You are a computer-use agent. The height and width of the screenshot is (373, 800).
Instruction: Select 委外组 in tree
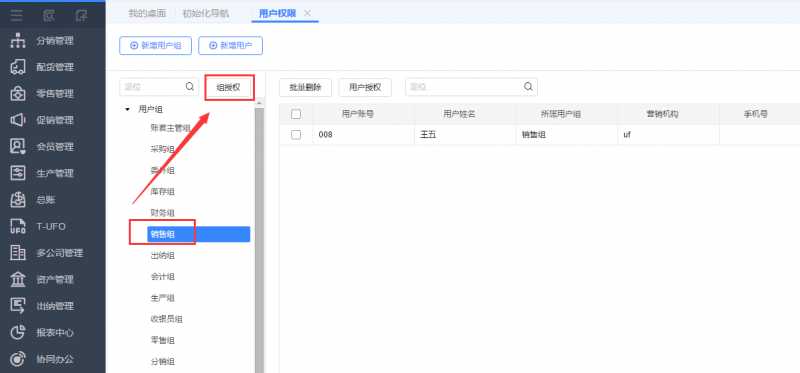[x=163, y=170]
